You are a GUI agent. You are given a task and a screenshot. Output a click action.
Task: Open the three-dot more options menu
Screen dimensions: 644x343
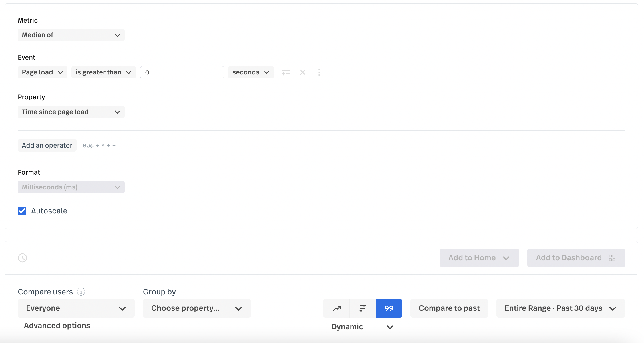pos(319,72)
